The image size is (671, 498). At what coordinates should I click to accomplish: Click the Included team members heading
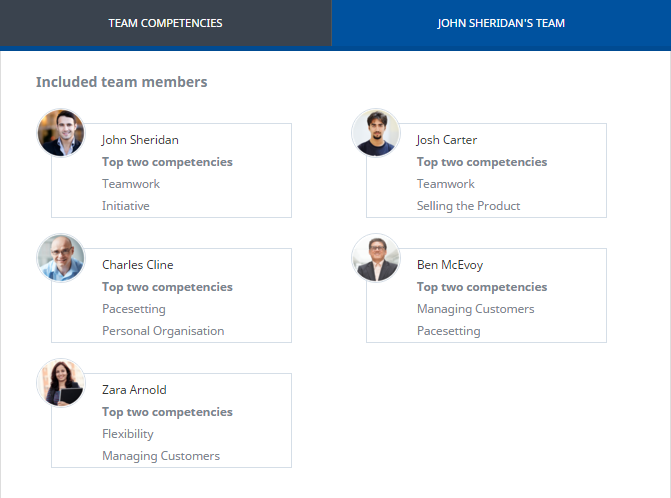click(121, 82)
